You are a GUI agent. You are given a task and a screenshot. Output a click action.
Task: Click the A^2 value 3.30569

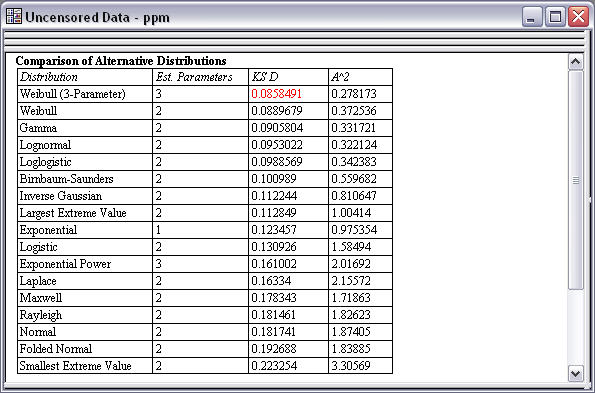click(351, 366)
